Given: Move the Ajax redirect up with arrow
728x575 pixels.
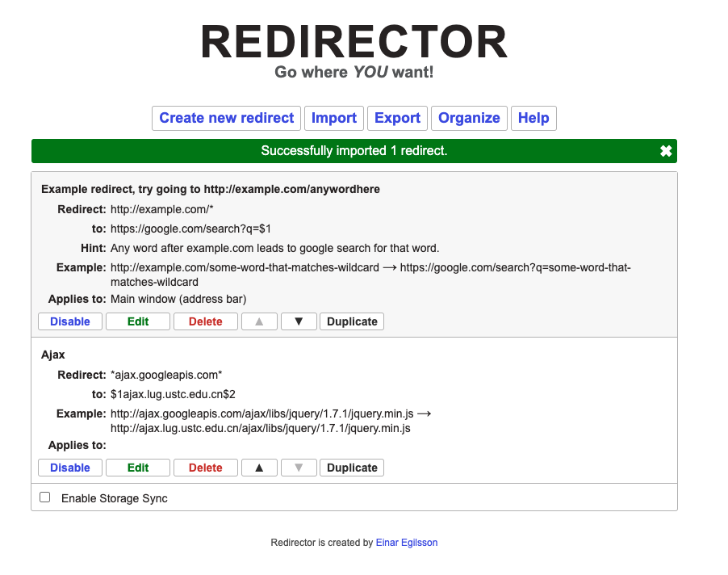Looking at the screenshot, I should click(259, 468).
